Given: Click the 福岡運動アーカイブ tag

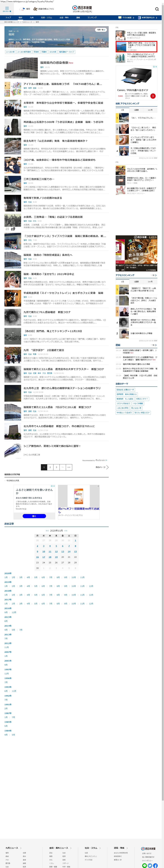Looking at the screenshot, I should (66, 52).
